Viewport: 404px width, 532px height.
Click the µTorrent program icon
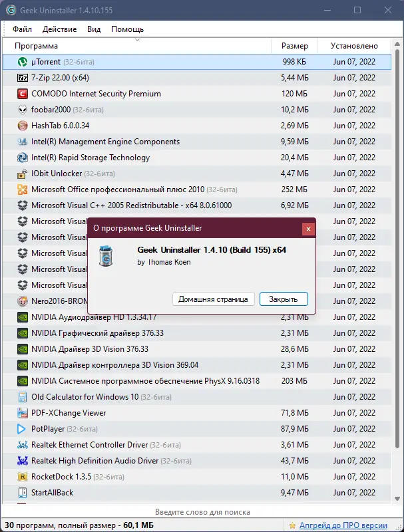(x=23, y=62)
